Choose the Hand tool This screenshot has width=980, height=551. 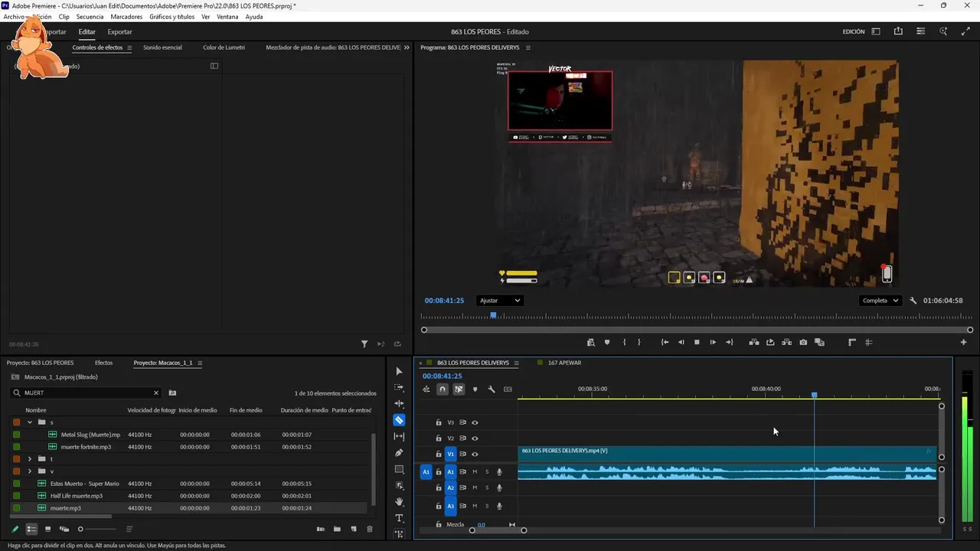click(x=399, y=502)
